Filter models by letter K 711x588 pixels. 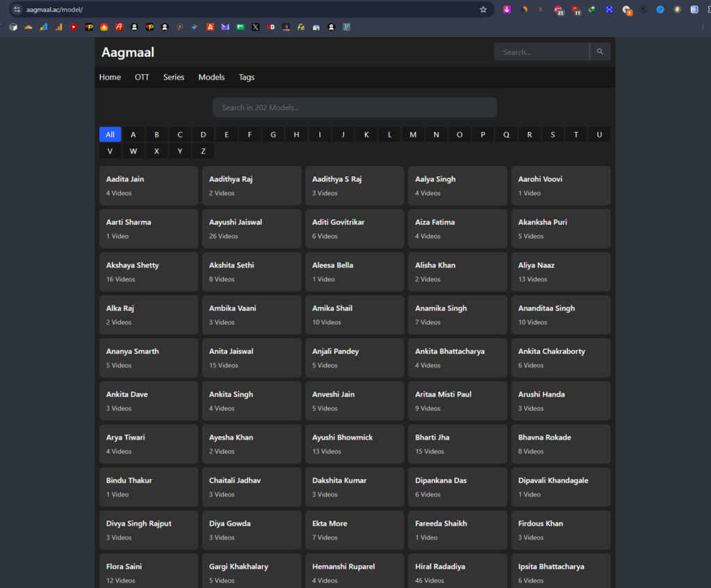pos(367,135)
